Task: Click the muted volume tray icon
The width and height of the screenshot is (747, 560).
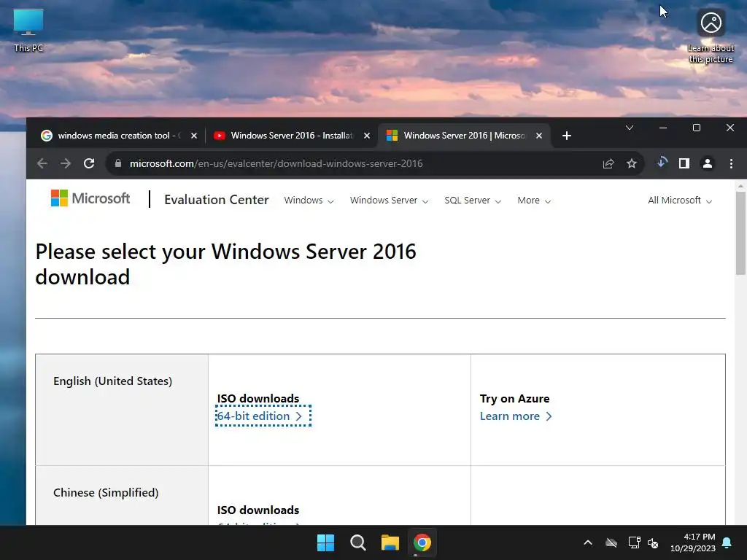Action: point(653,542)
